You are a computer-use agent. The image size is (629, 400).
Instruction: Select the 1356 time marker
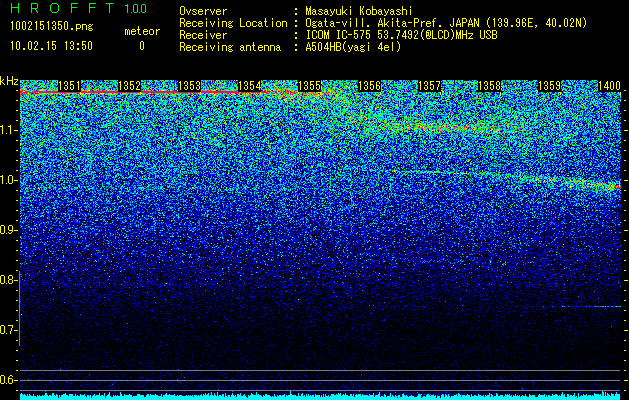point(369,86)
